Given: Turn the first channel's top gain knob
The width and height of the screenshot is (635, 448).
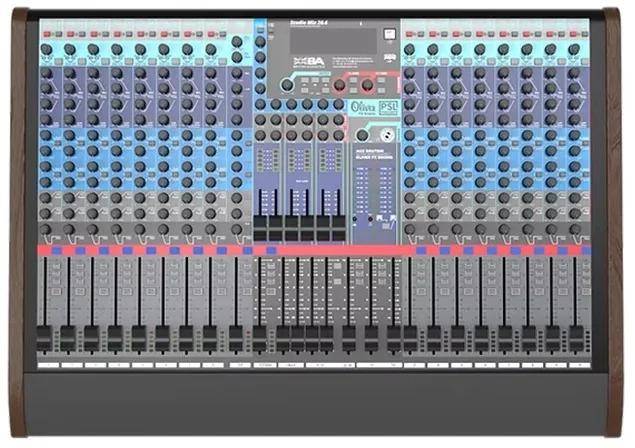Looking at the screenshot, I should tap(46, 49).
